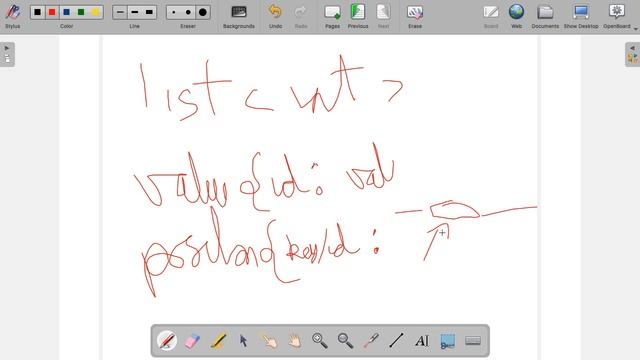The image size is (640, 360).
Task: Select the Pen tool in the stylus palette
Action: (x=167, y=340)
